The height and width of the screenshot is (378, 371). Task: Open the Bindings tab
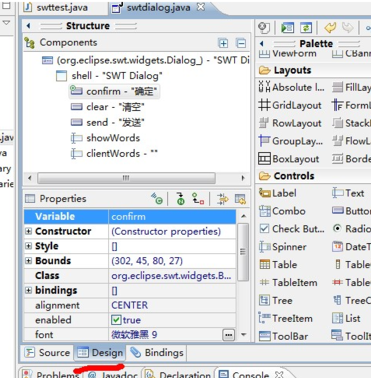(x=157, y=352)
